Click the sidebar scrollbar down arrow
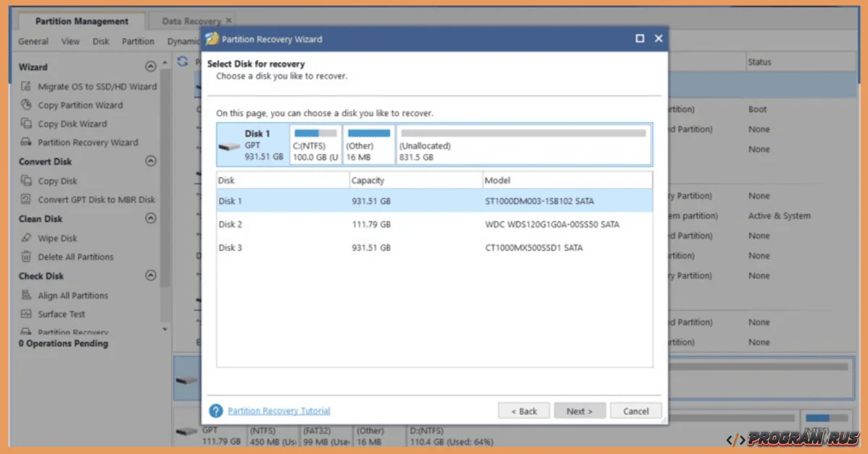Screen dimensions: 868x454 166,330
